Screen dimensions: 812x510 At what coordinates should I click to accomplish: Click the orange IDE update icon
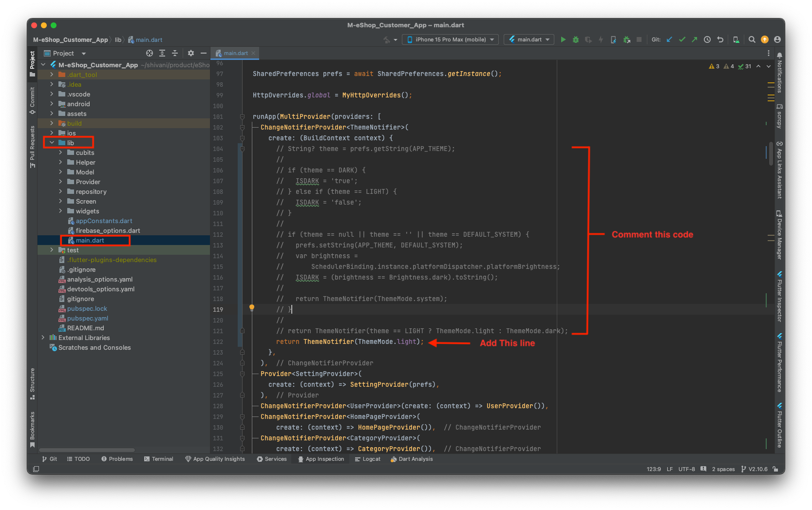pyautogui.click(x=765, y=39)
